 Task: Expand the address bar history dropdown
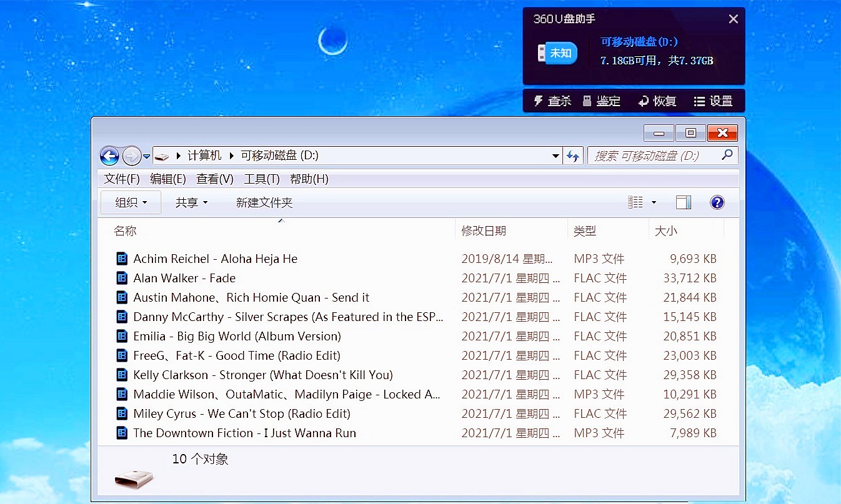[555, 156]
